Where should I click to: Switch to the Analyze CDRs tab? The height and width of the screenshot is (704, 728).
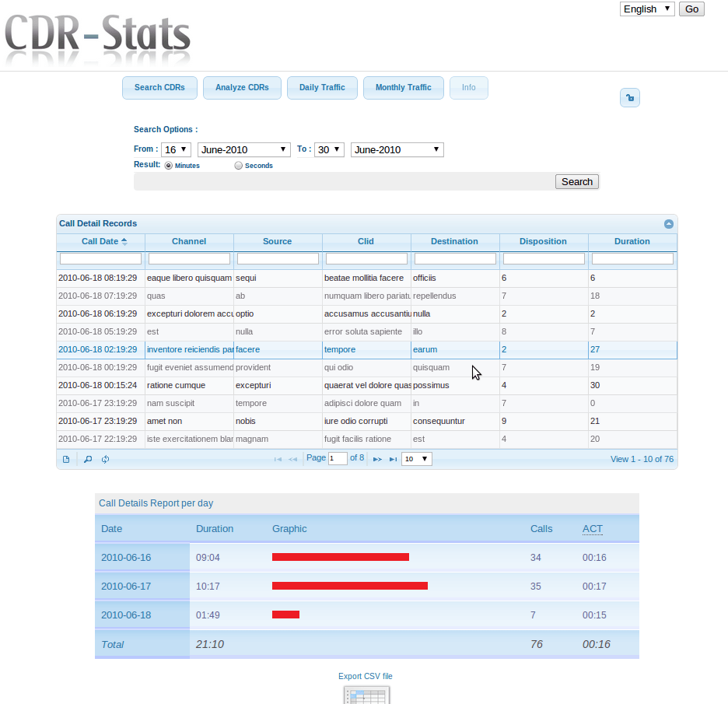tap(242, 88)
